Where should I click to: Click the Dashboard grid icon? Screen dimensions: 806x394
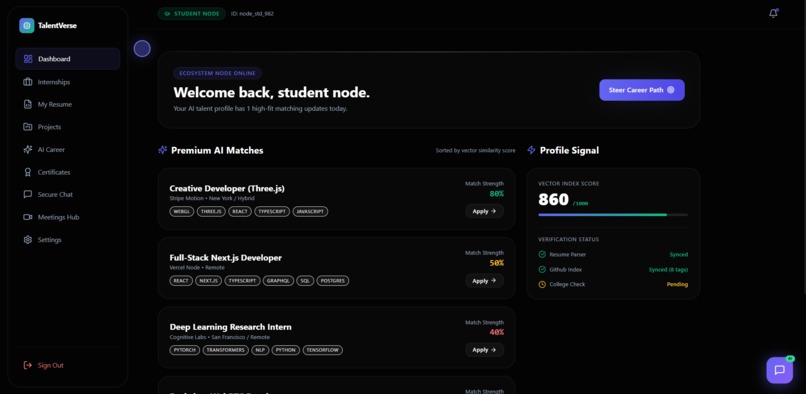tap(28, 59)
